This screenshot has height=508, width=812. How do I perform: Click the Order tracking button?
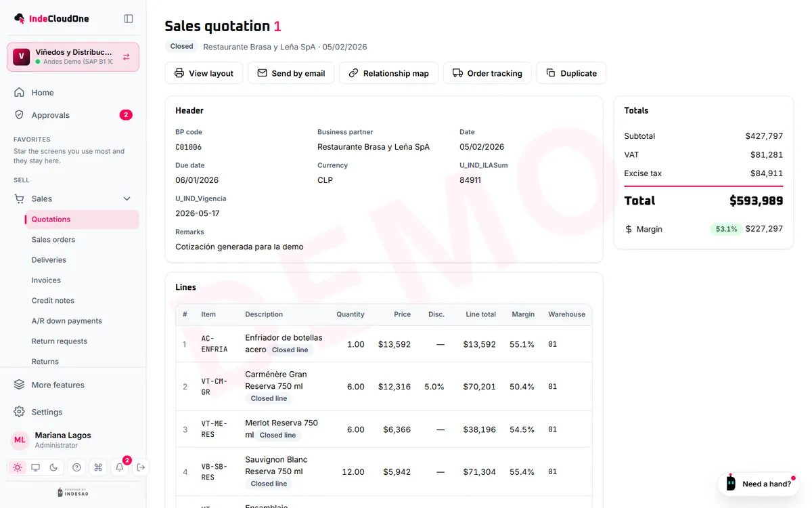click(x=487, y=73)
